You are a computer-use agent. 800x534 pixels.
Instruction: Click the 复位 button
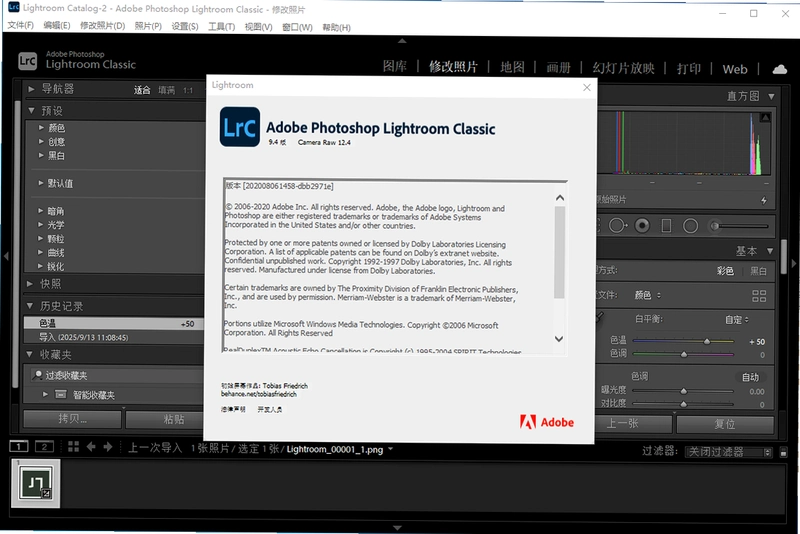[725, 424]
